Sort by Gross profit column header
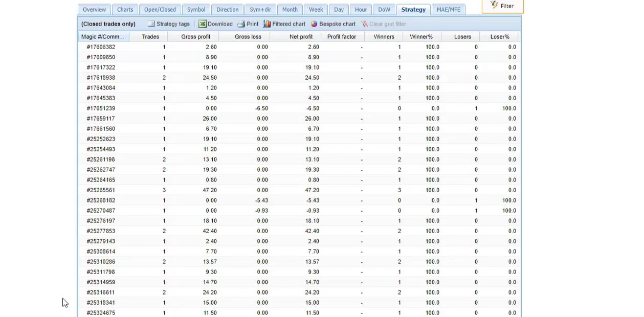 [195, 37]
